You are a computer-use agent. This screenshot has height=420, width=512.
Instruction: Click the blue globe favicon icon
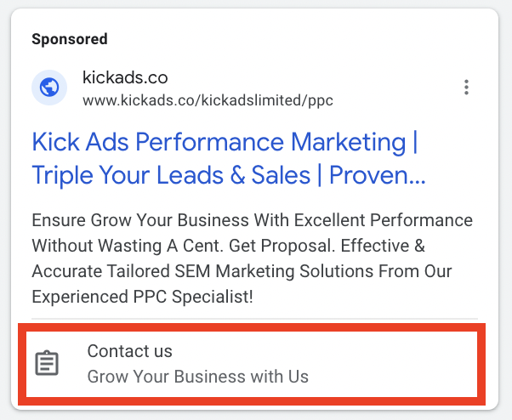pyautogui.click(x=49, y=88)
